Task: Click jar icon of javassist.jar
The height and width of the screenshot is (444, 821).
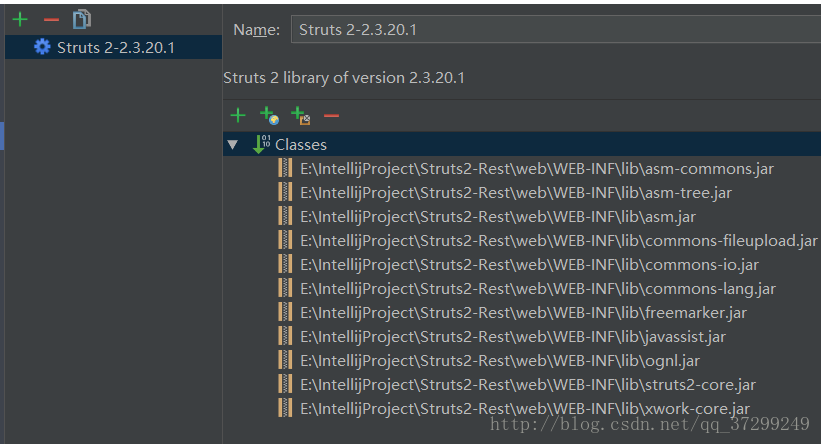Action: [285, 337]
